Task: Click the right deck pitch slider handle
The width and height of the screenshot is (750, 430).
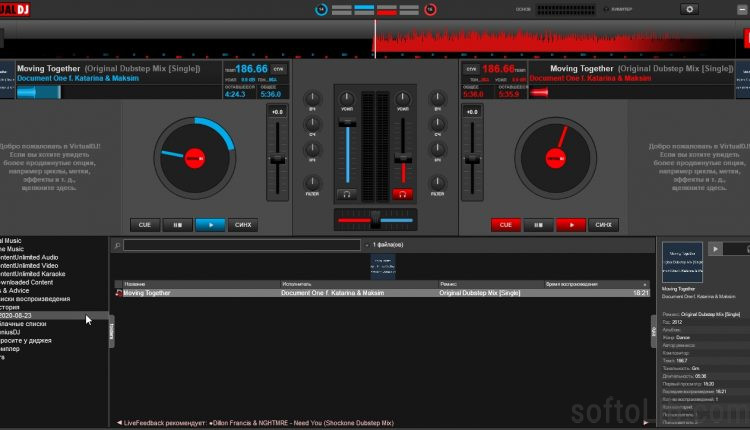Action: 472,160
